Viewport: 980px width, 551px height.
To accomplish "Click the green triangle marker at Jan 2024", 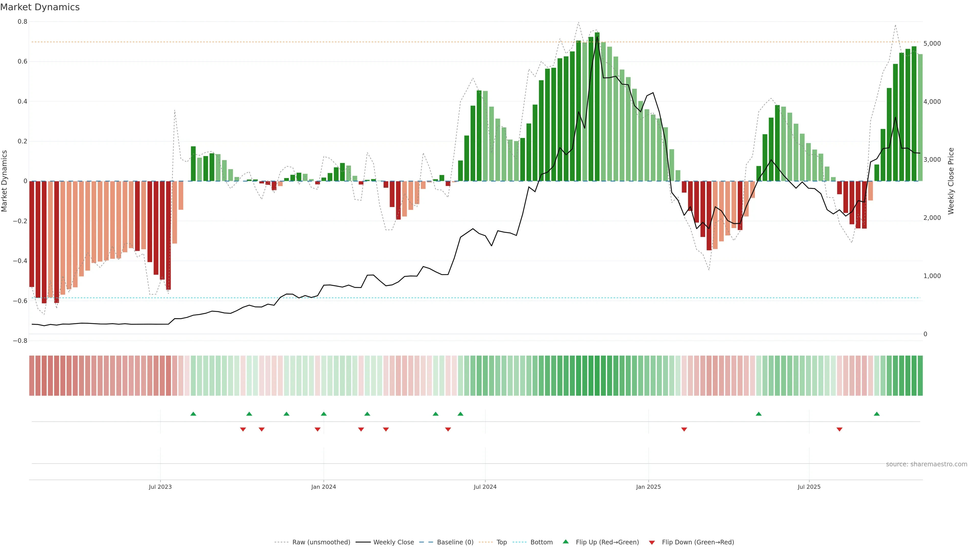I will [324, 414].
